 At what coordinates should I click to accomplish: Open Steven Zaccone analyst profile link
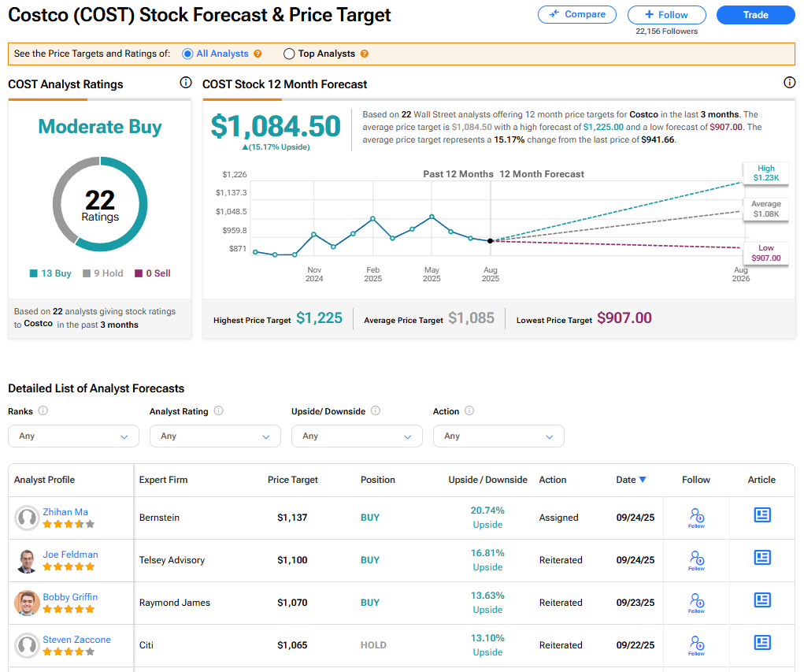pos(76,640)
